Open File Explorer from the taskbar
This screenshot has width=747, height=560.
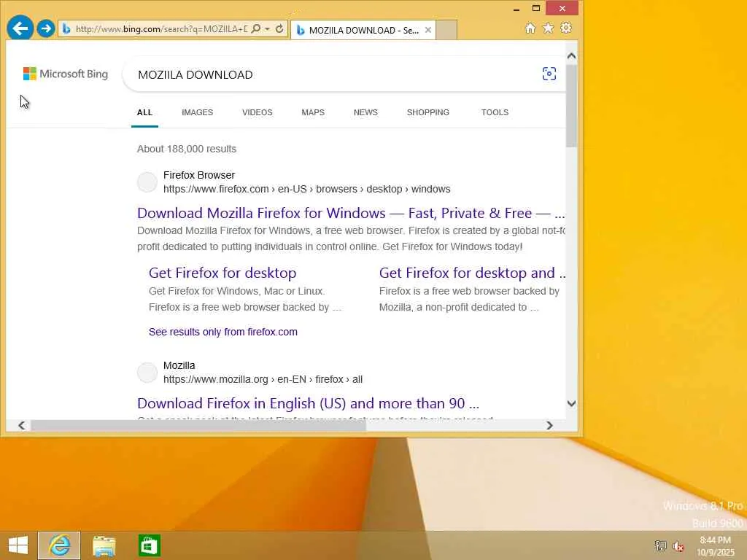pyautogui.click(x=104, y=545)
